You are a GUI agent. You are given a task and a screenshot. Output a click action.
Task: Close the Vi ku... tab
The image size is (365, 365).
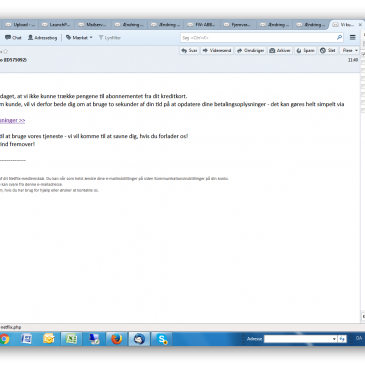coord(360,25)
